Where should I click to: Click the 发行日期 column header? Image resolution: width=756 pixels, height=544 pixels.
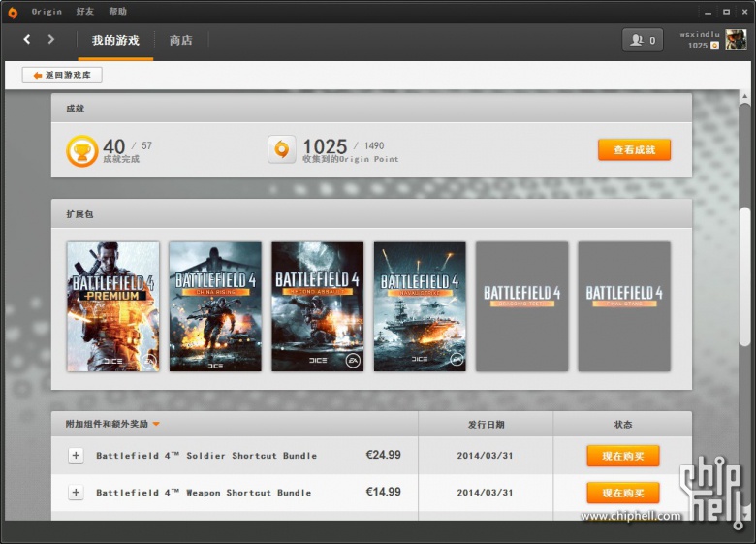click(486, 425)
